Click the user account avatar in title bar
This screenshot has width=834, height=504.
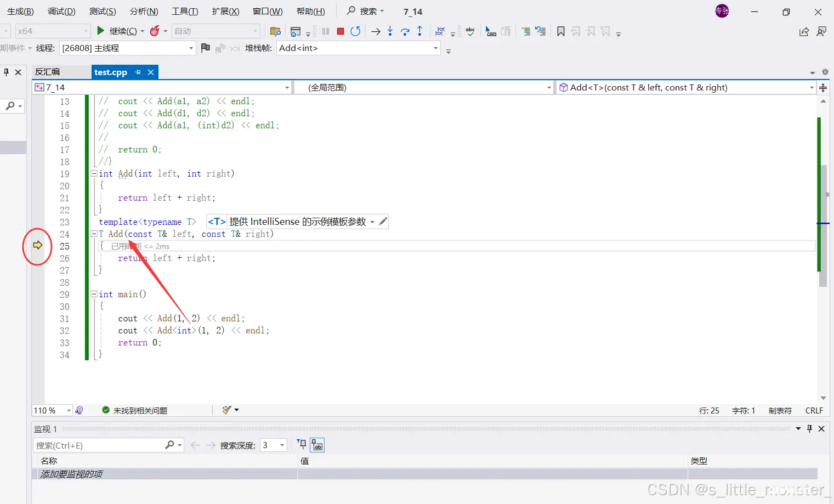tap(722, 11)
